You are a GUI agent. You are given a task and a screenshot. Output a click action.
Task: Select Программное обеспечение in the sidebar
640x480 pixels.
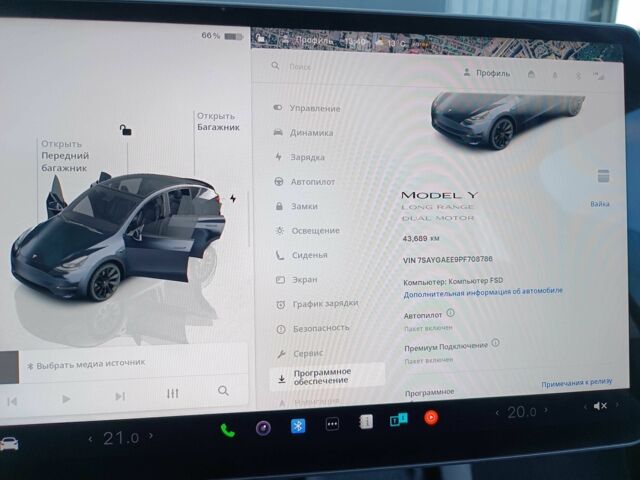click(320, 376)
